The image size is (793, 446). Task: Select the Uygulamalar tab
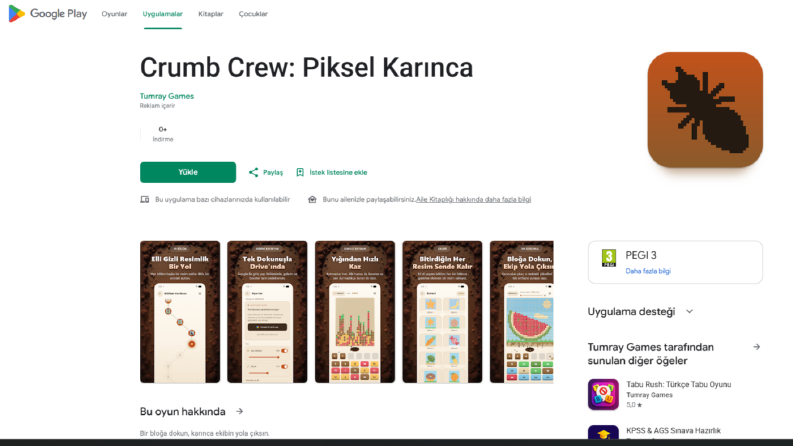[x=162, y=14]
